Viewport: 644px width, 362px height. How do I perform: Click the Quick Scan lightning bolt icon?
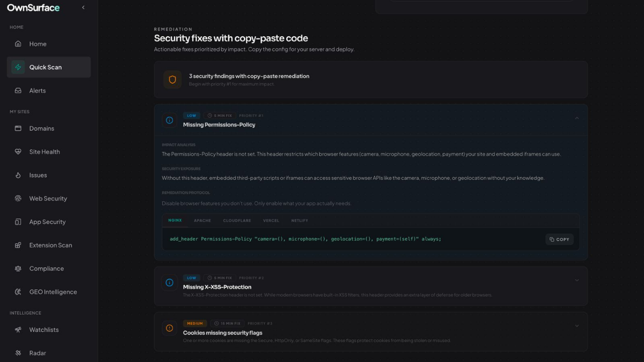(18, 67)
